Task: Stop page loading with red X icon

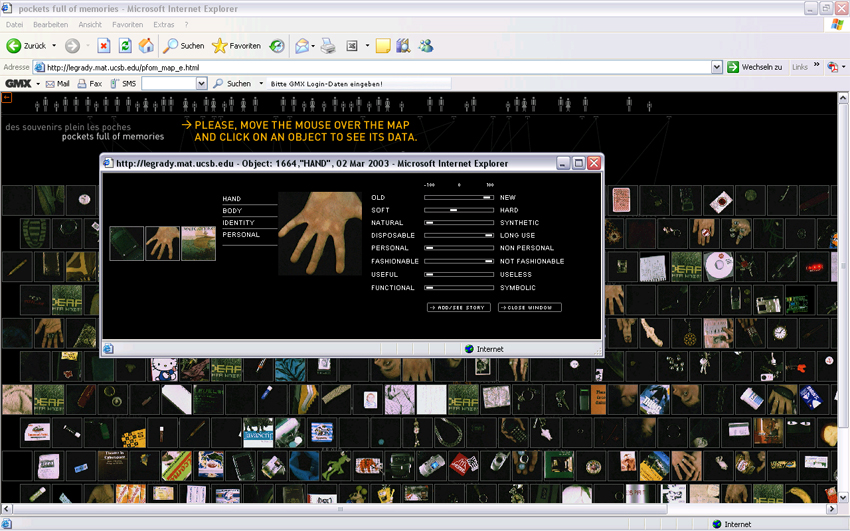Action: (x=104, y=46)
